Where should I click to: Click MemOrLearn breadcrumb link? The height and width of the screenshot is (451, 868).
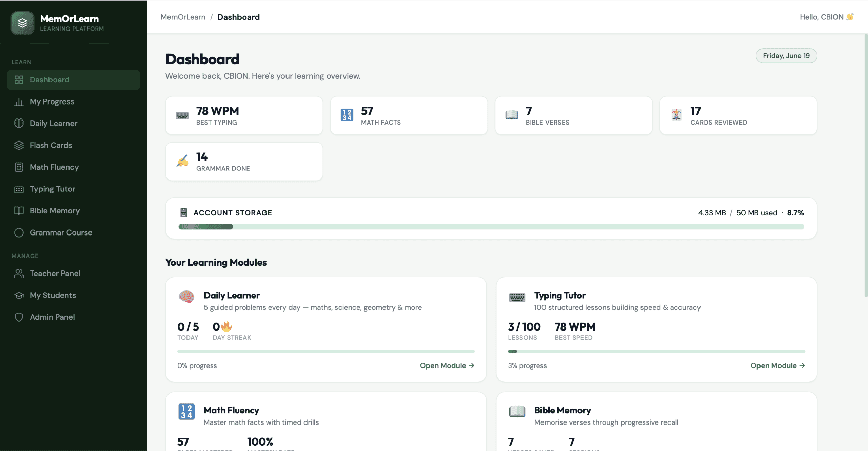pyautogui.click(x=183, y=17)
